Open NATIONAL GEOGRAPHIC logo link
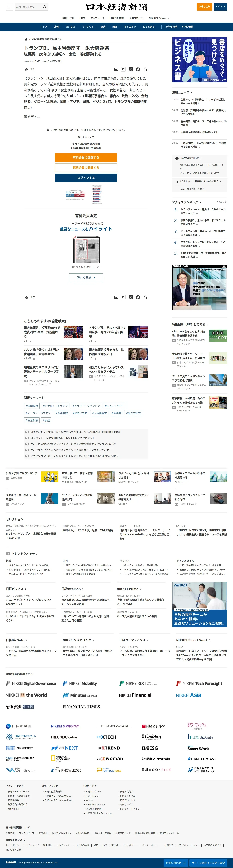 (61, 759)
